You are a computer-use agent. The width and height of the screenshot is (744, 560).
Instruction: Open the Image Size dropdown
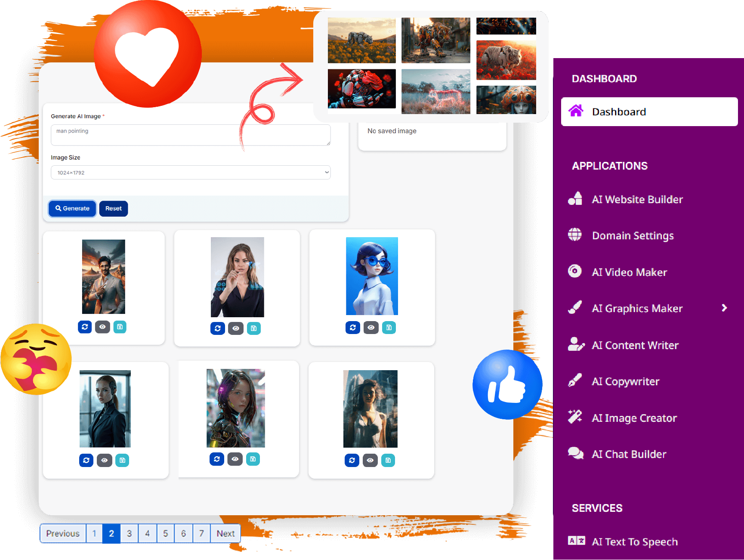[x=191, y=173]
